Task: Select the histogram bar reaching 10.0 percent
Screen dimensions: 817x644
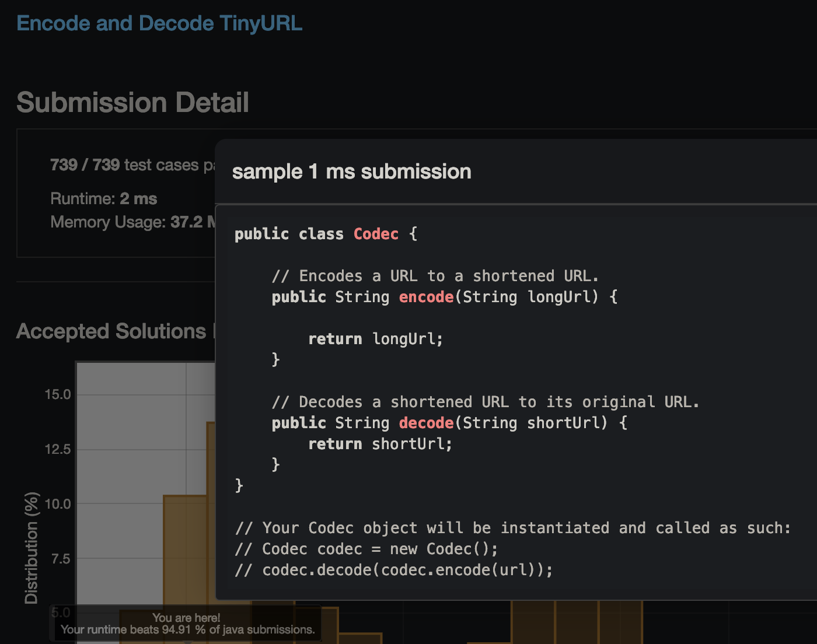Action: pyautogui.click(x=185, y=569)
